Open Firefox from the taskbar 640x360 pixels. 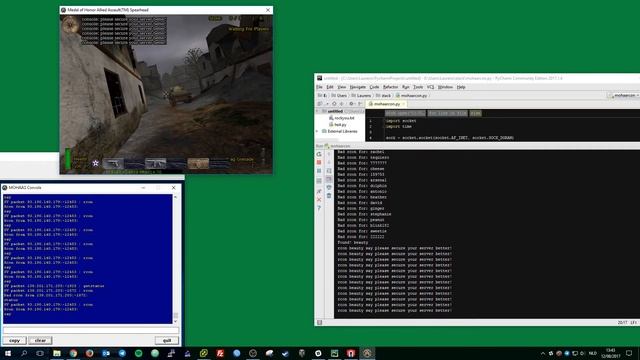(89, 353)
